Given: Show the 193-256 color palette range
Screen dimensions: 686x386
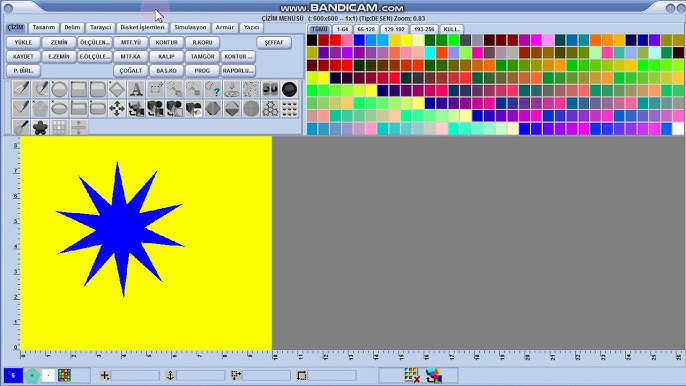Looking at the screenshot, I should coord(424,29).
